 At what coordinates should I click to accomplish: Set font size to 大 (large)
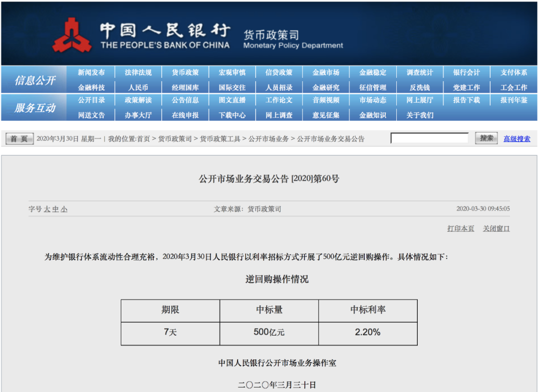click(x=47, y=209)
